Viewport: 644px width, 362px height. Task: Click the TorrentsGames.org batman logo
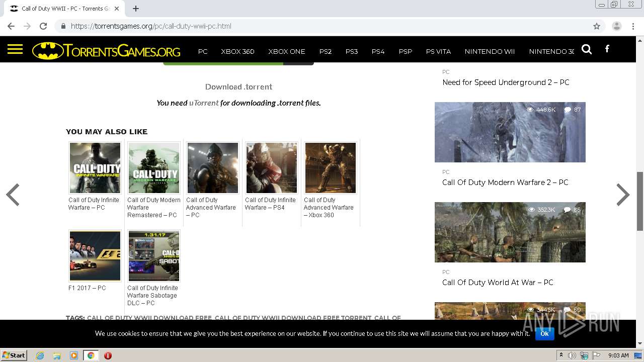pos(106,51)
